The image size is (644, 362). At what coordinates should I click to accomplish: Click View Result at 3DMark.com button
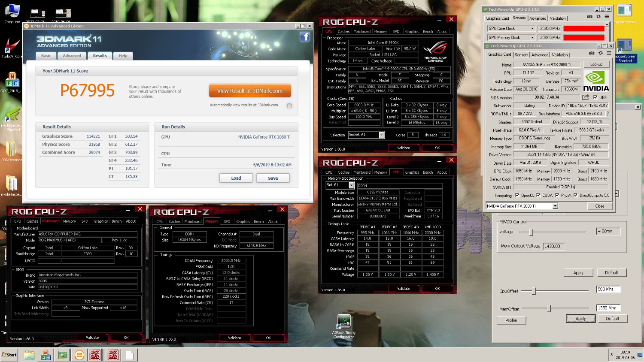pos(249,91)
